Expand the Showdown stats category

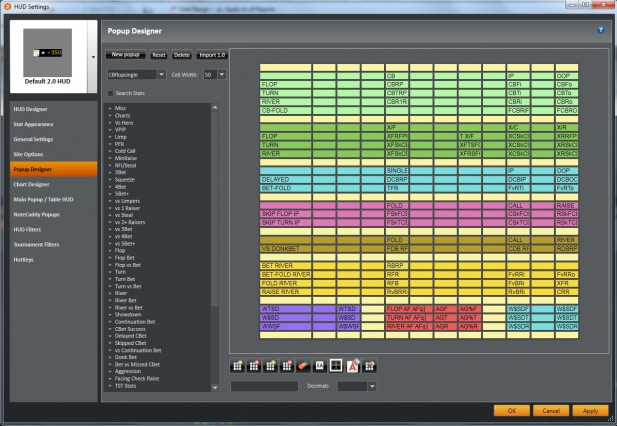click(110, 315)
